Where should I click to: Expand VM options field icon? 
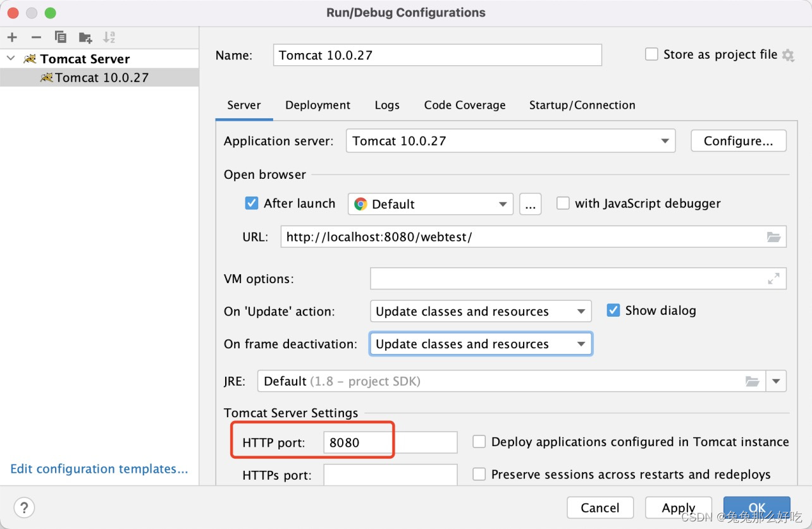pos(773,278)
